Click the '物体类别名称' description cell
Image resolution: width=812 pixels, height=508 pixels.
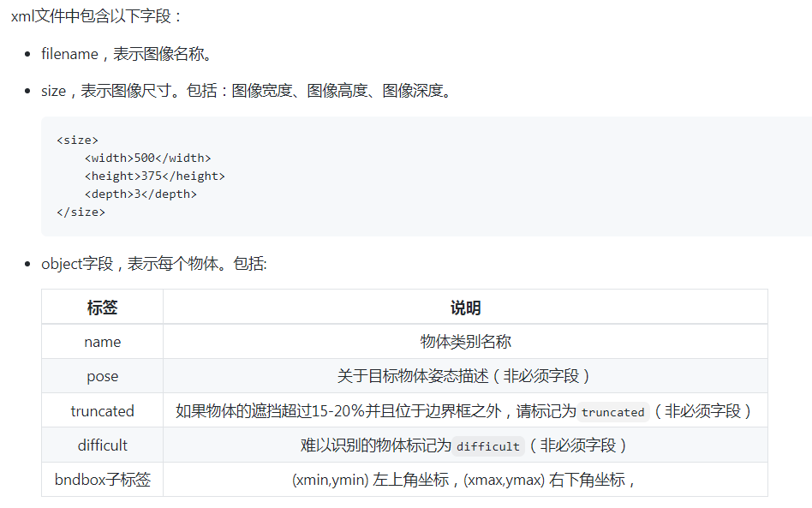[x=466, y=342]
